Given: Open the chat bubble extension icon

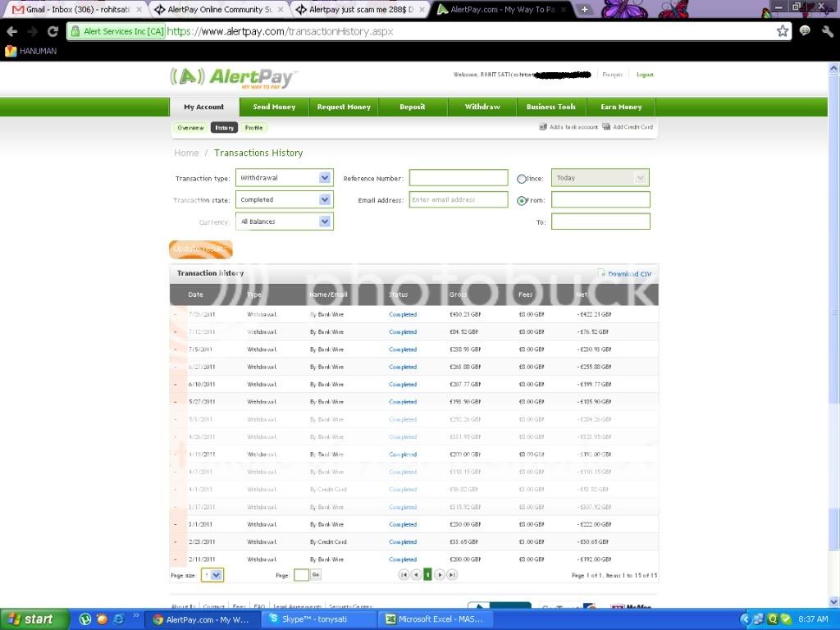Looking at the screenshot, I should [x=805, y=31].
